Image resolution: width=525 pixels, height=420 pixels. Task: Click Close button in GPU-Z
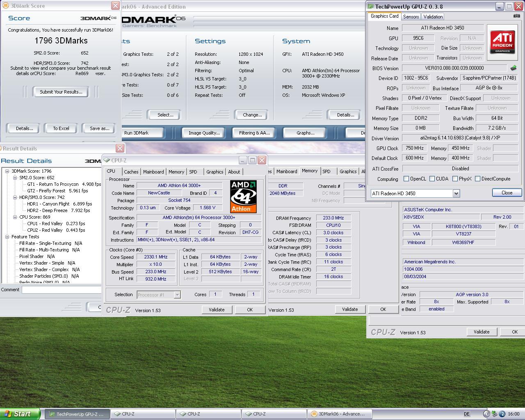(x=507, y=193)
